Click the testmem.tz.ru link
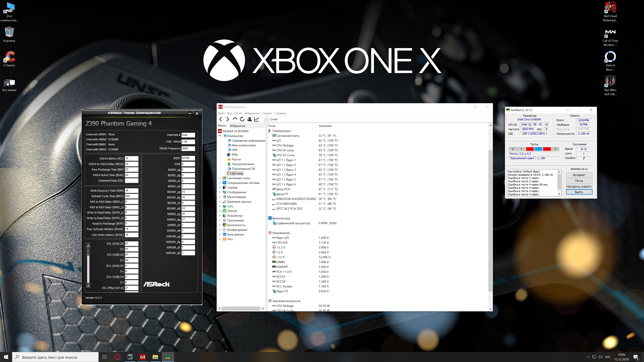Image resolution: width=644 pixels, height=362 pixels. coord(579,169)
